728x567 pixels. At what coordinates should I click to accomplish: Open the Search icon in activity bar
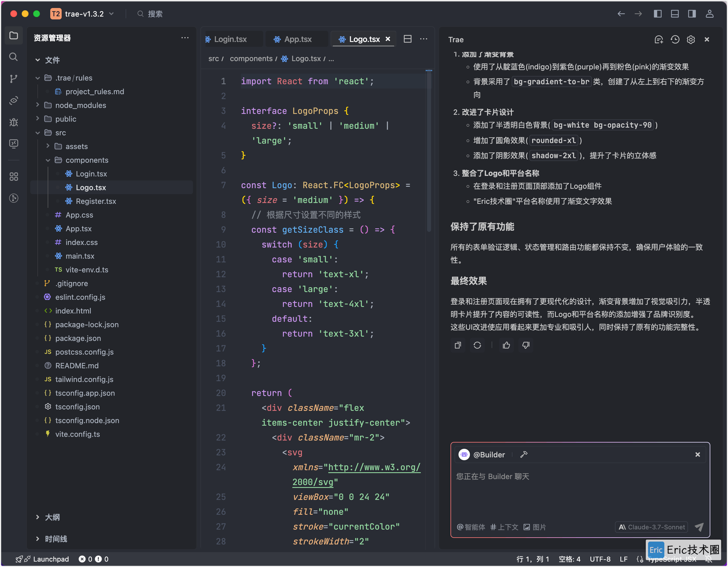coord(14,57)
